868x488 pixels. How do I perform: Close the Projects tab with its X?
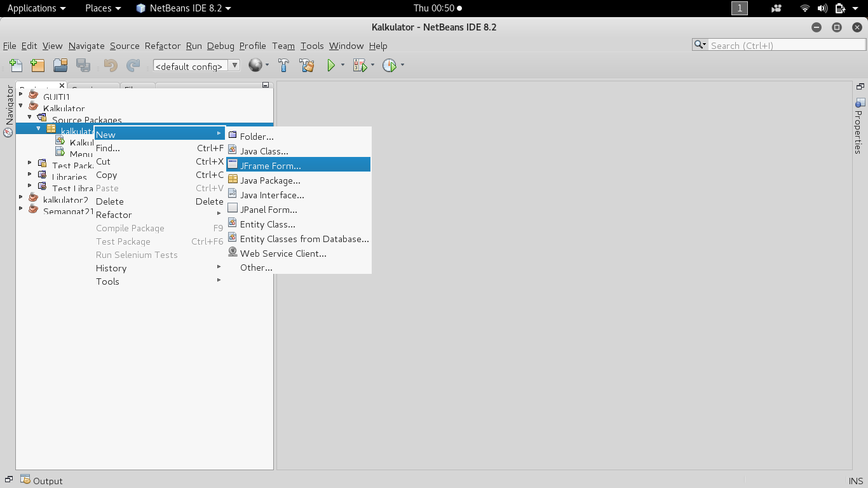coord(62,85)
